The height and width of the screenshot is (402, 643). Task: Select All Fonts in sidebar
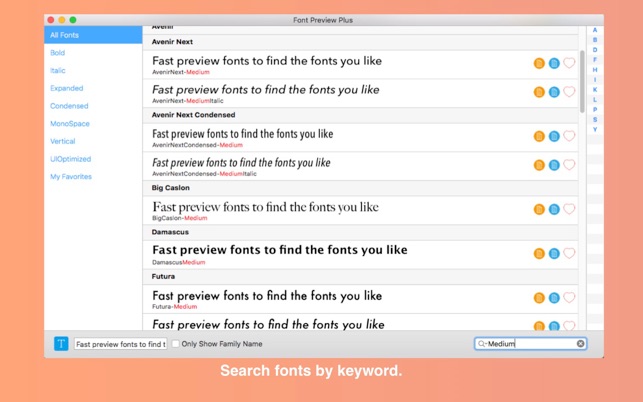point(93,35)
